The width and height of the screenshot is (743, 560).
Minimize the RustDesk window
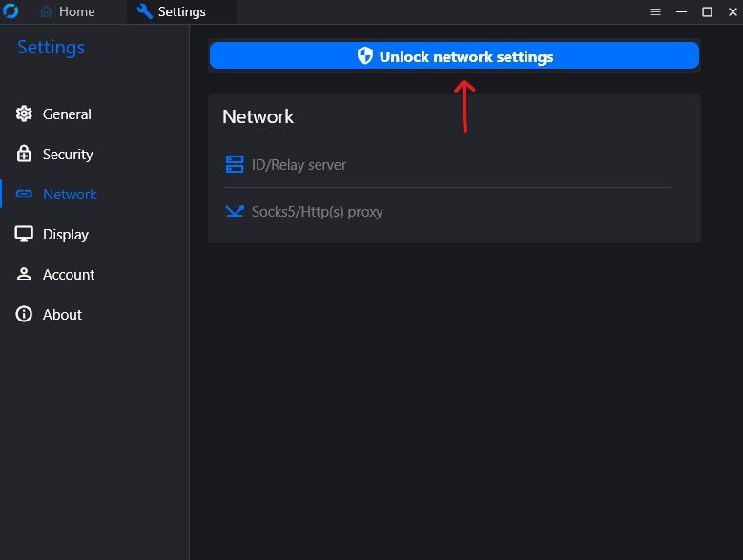(x=681, y=12)
